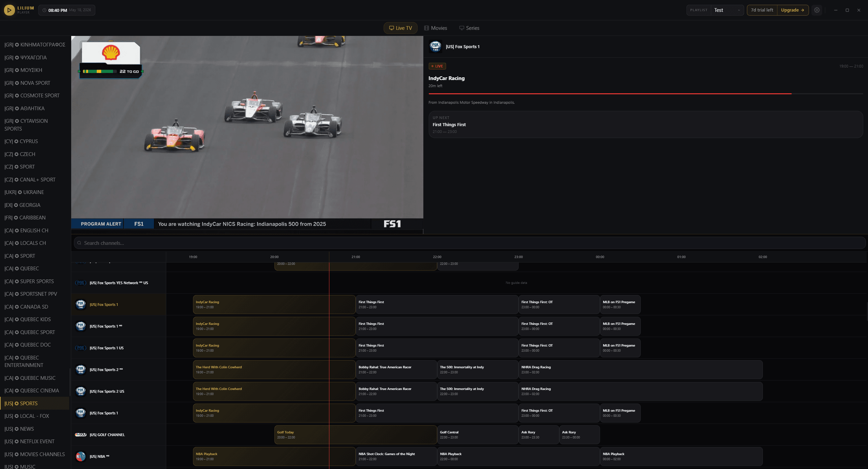Click the LIVE badge in info panel

click(x=437, y=66)
